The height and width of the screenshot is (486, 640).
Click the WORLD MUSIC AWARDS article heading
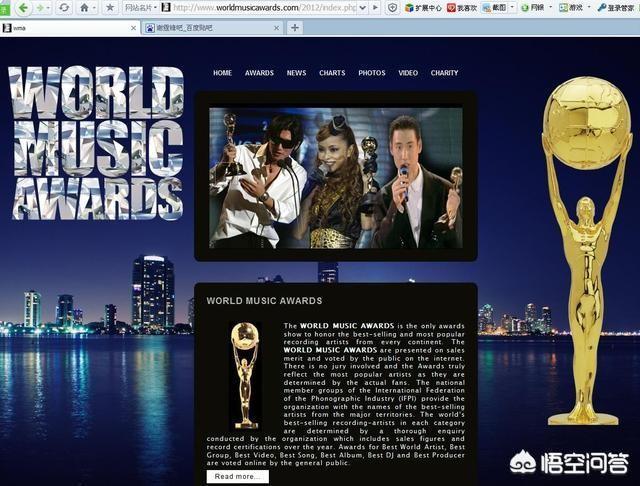[x=264, y=301]
